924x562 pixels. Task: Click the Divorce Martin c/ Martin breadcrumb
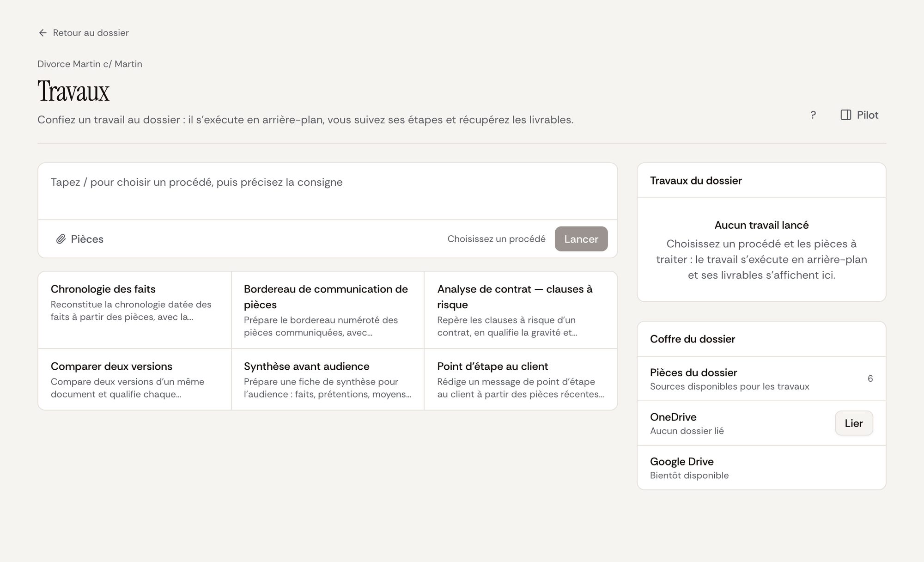pos(90,64)
